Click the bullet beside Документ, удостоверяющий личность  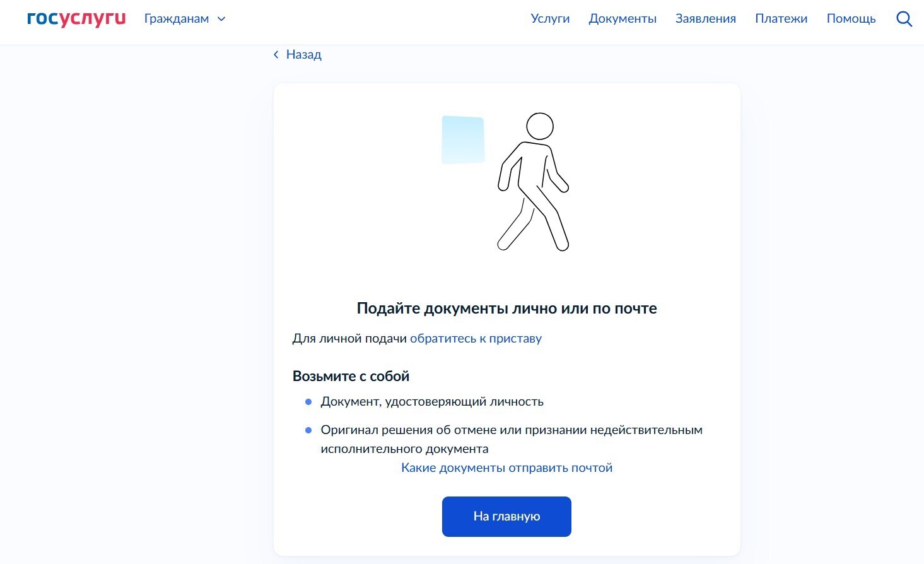(308, 401)
